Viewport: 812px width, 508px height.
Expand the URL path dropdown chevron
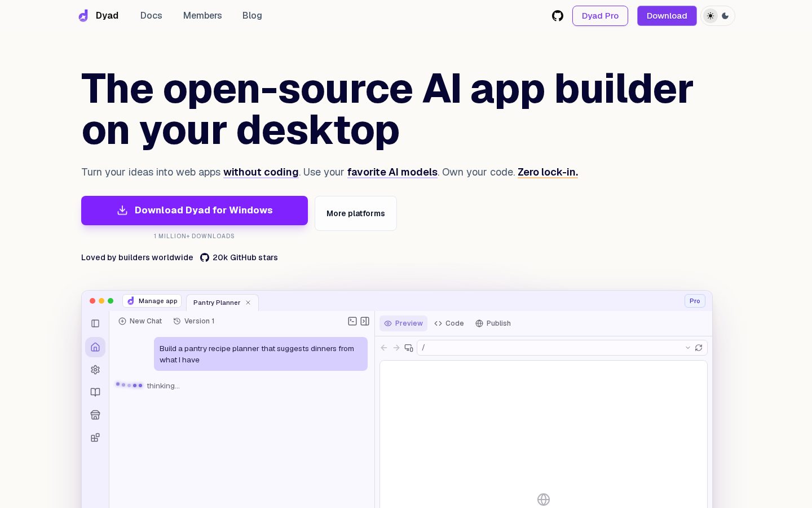tap(688, 348)
